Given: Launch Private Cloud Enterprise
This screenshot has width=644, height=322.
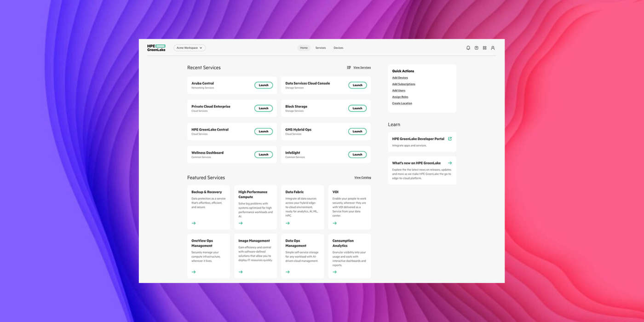Looking at the screenshot, I should pyautogui.click(x=264, y=108).
